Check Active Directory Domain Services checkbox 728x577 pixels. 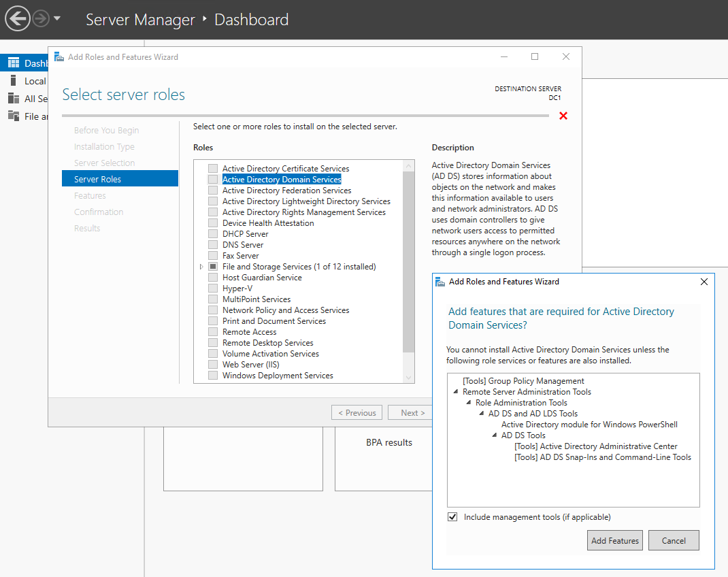(213, 179)
